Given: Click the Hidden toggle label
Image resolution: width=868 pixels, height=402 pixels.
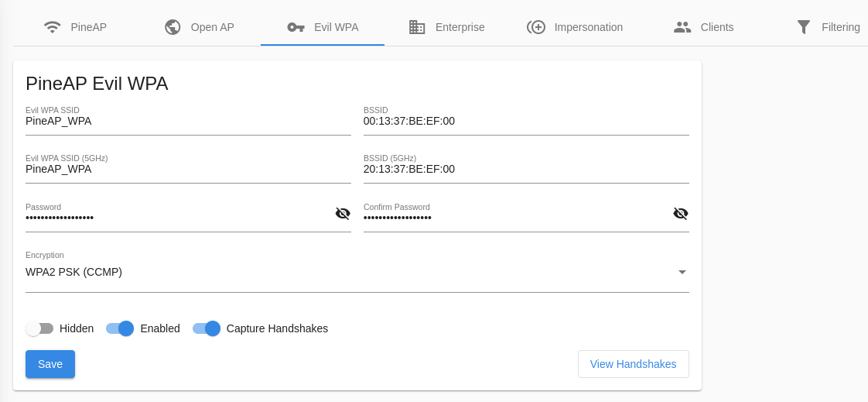Looking at the screenshot, I should (77, 328).
